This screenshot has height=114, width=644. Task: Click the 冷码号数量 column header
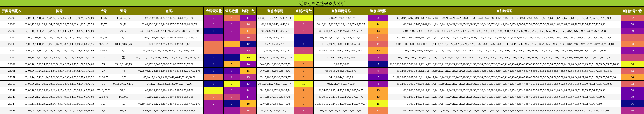coord(214,11)
